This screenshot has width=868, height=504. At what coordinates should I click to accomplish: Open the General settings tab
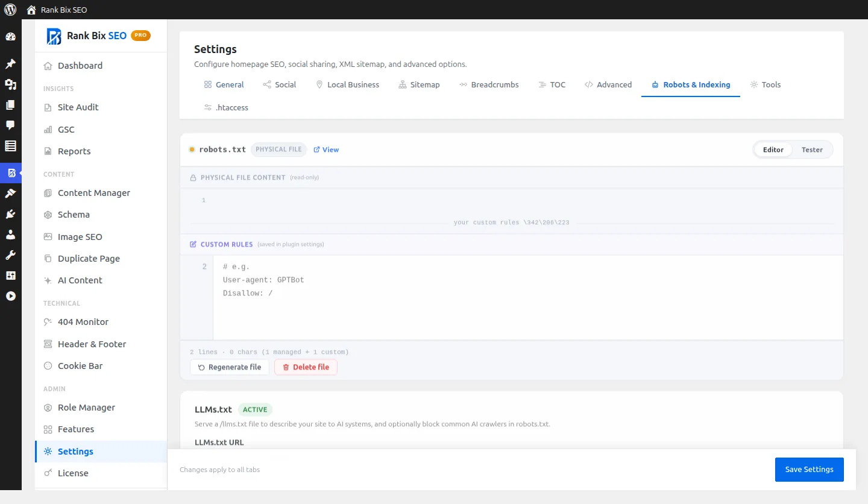coord(224,85)
